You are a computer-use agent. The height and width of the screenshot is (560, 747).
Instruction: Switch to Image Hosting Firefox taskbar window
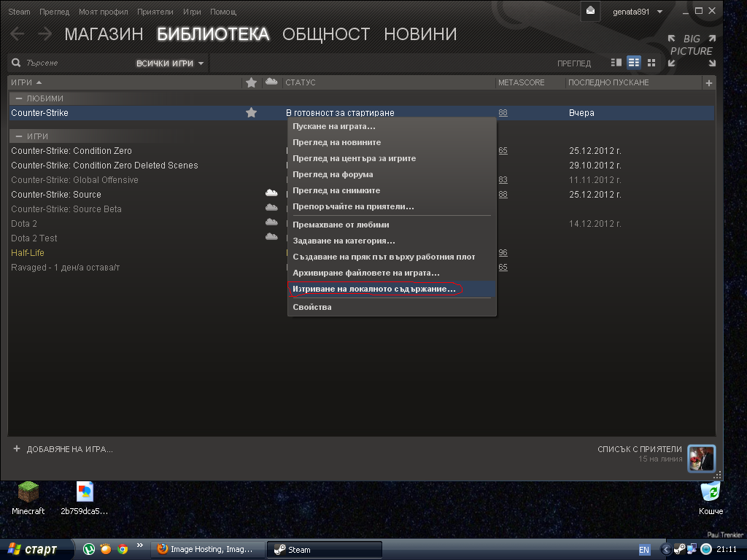pyautogui.click(x=208, y=549)
